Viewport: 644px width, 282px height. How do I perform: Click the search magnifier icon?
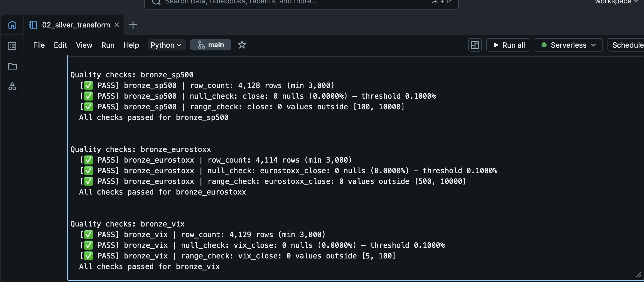(x=156, y=2)
